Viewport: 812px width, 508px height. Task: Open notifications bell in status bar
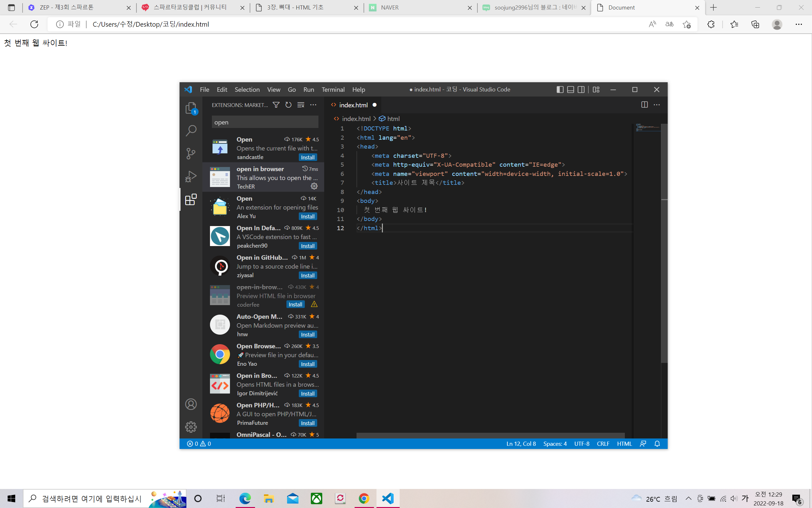(657, 444)
